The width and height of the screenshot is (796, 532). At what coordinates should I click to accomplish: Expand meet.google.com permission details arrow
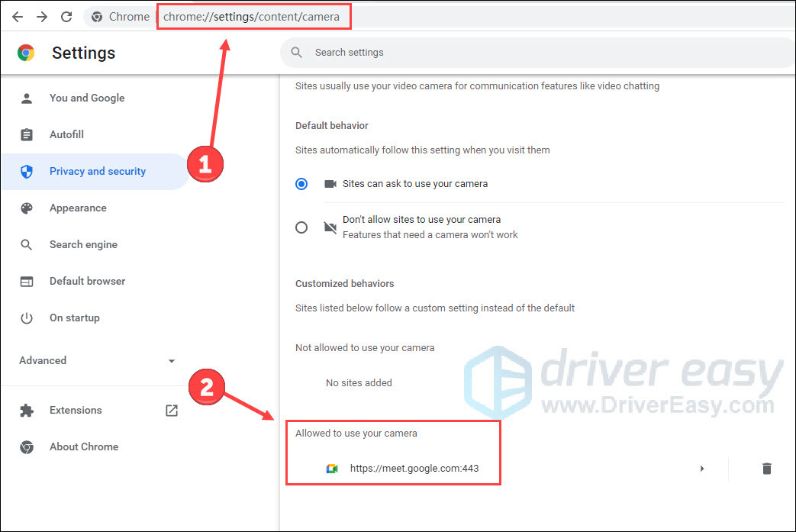click(x=702, y=469)
